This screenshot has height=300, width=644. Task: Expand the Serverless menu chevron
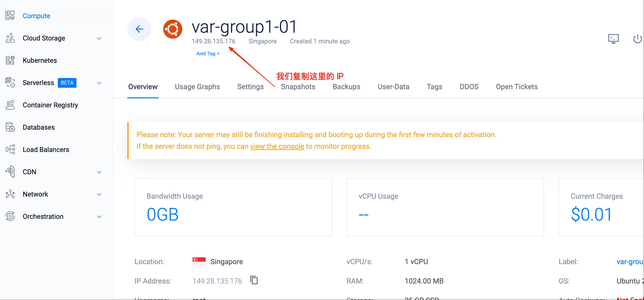click(99, 83)
